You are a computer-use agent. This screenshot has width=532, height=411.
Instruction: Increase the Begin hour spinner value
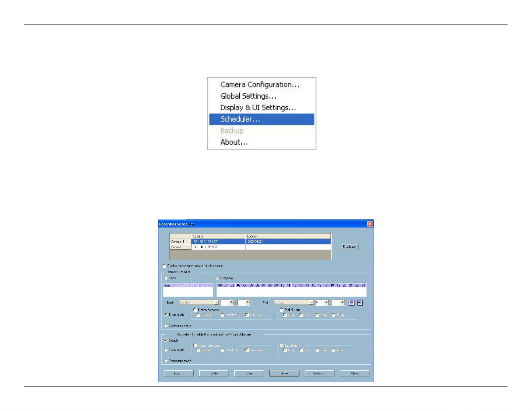pyautogui.click(x=232, y=301)
